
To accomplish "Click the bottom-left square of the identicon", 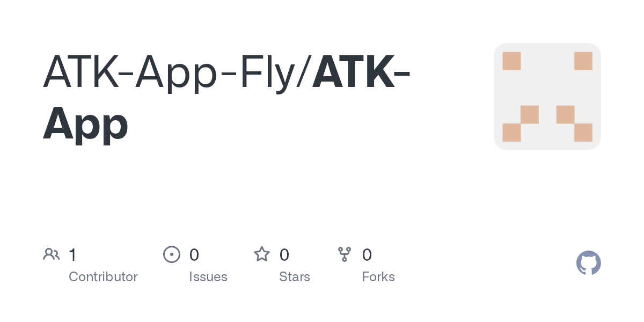I will point(511,133).
